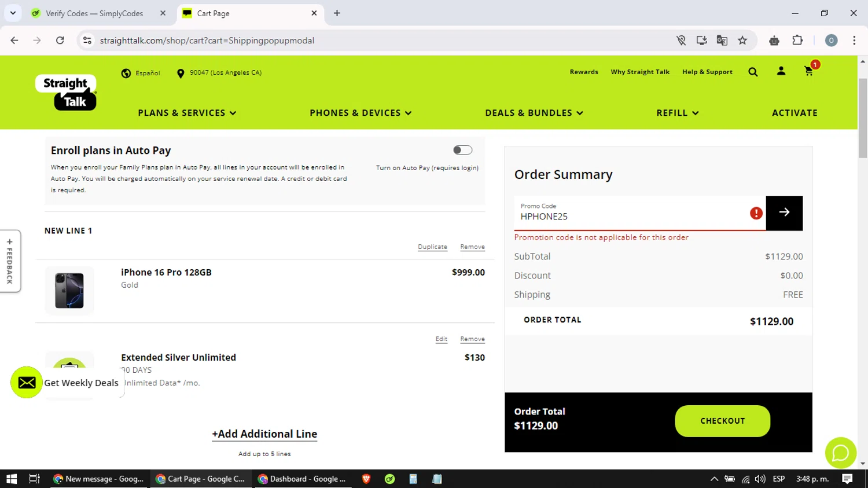Viewport: 868px width, 488px height.
Task: Open the shopping cart icon
Action: [809, 71]
